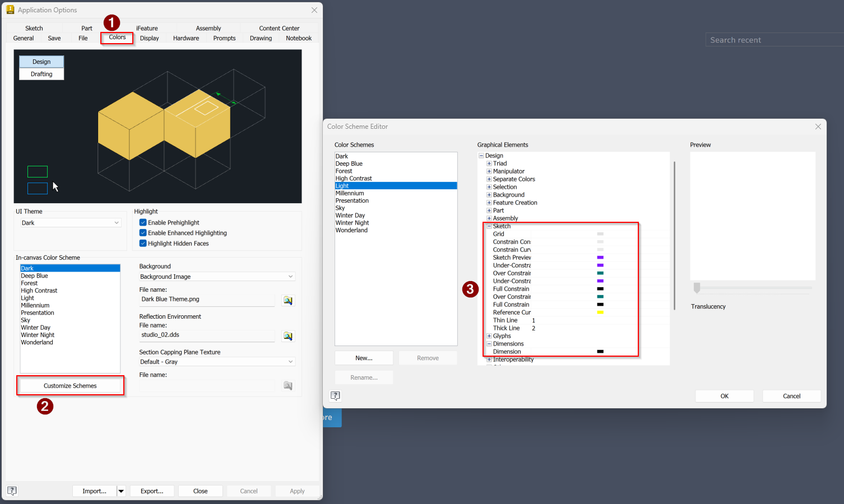844x504 pixels.
Task: Click the Search recent field
Action: 773,39
